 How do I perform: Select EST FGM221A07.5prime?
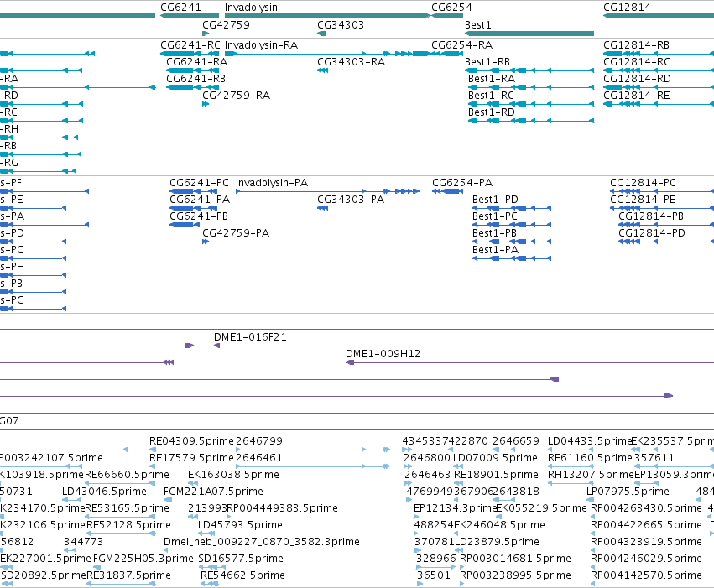213,492
